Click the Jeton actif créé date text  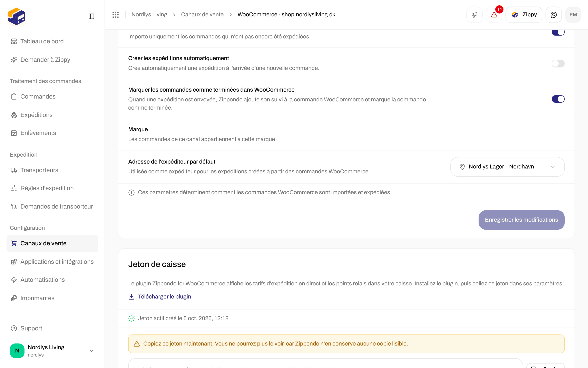click(x=183, y=318)
